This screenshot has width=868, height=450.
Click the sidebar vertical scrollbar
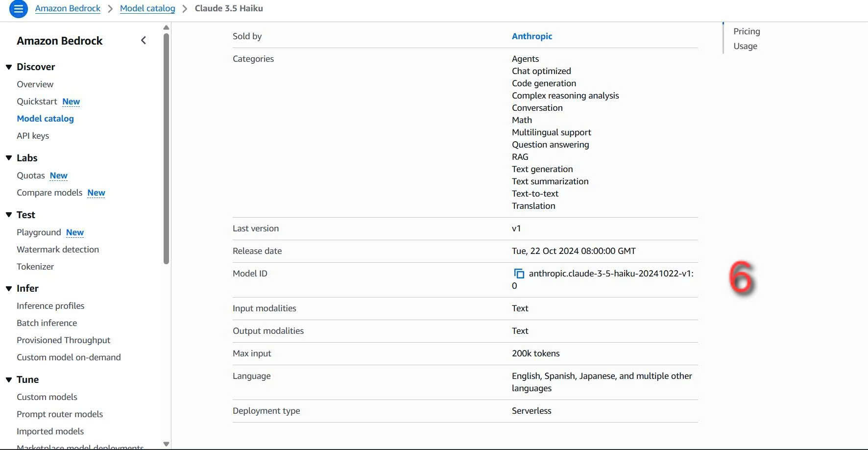tap(166, 147)
